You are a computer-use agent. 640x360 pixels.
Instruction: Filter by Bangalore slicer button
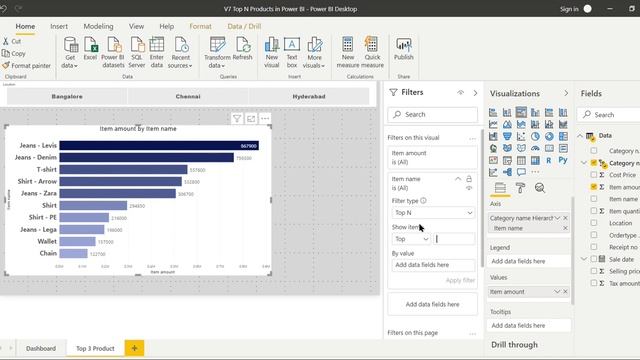point(67,97)
